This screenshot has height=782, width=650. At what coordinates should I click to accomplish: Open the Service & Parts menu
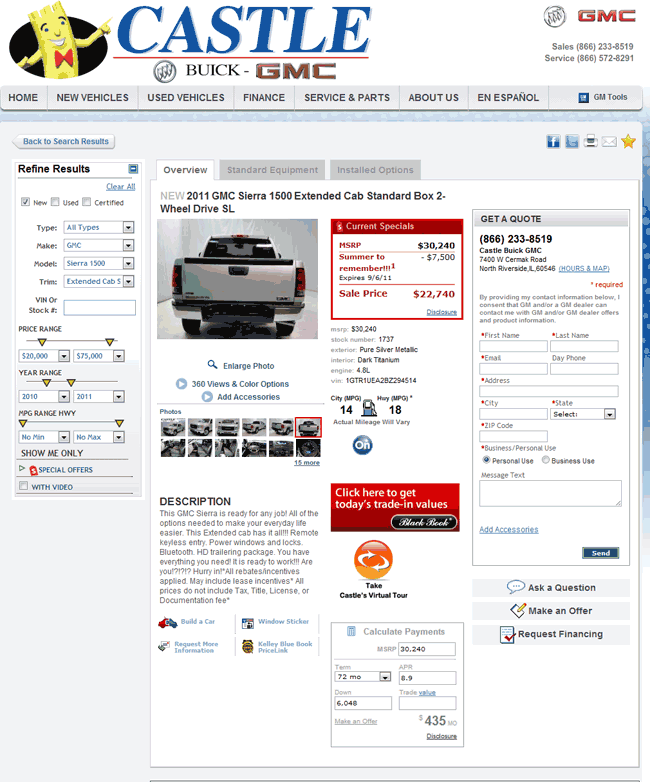(347, 98)
